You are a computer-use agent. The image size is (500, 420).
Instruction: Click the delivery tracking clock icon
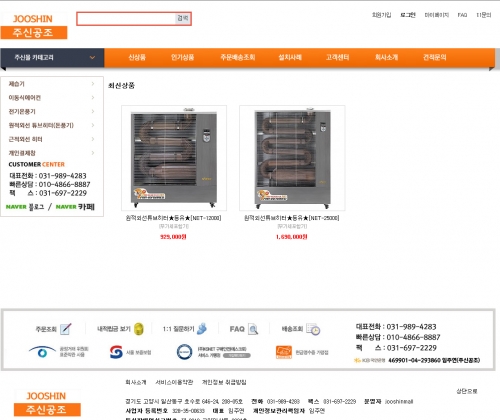click(x=313, y=329)
